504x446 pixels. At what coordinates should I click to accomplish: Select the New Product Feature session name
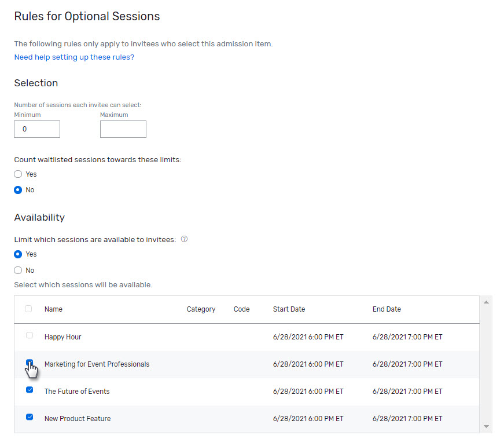coord(78,417)
